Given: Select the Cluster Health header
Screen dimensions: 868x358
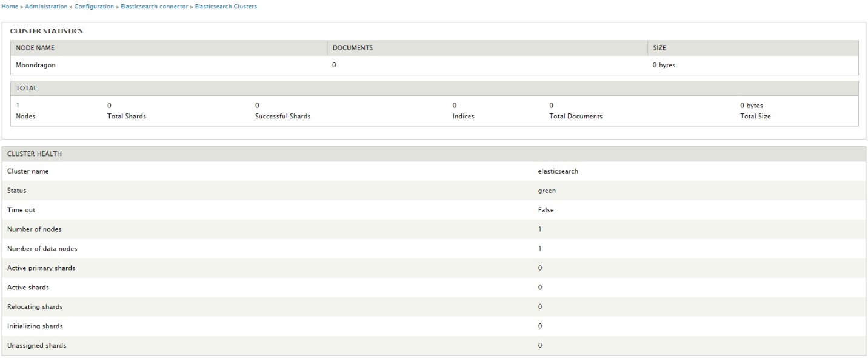Looking at the screenshot, I should tap(434, 154).
